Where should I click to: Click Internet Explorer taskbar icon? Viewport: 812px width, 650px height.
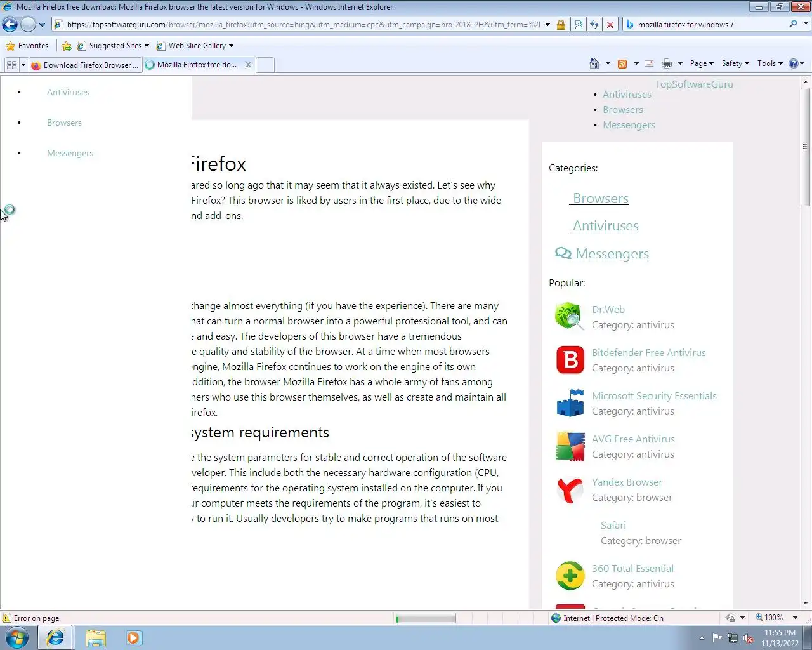coord(55,637)
